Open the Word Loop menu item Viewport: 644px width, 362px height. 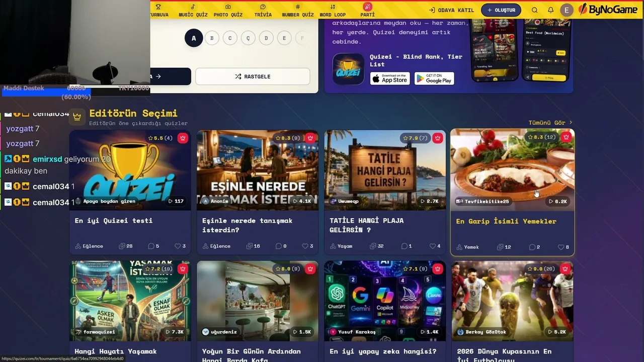click(333, 10)
